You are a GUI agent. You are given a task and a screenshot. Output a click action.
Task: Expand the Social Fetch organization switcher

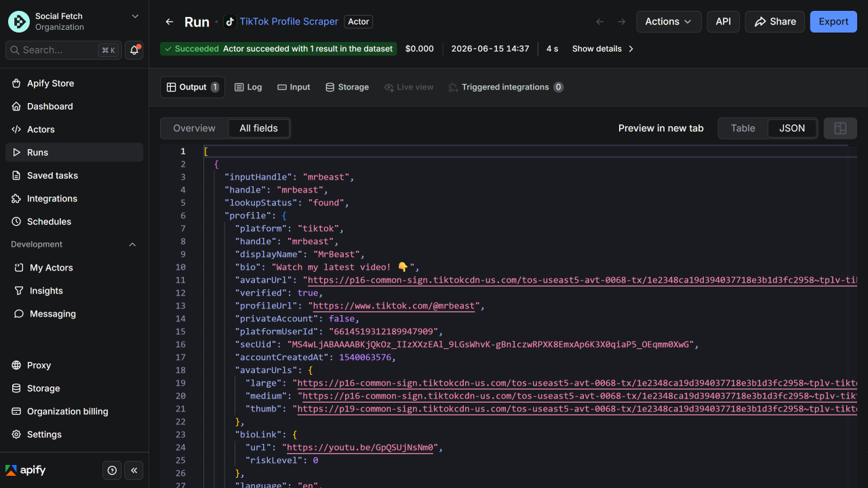(135, 16)
